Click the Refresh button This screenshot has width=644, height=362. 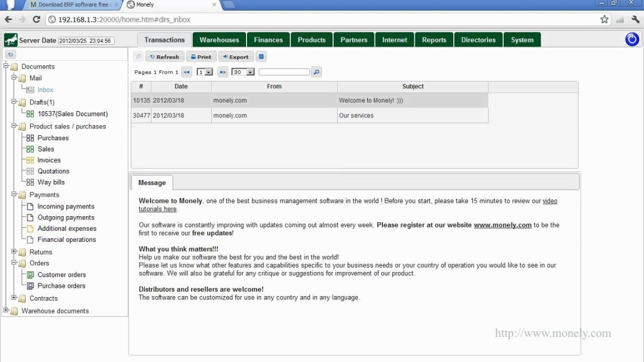pos(164,56)
